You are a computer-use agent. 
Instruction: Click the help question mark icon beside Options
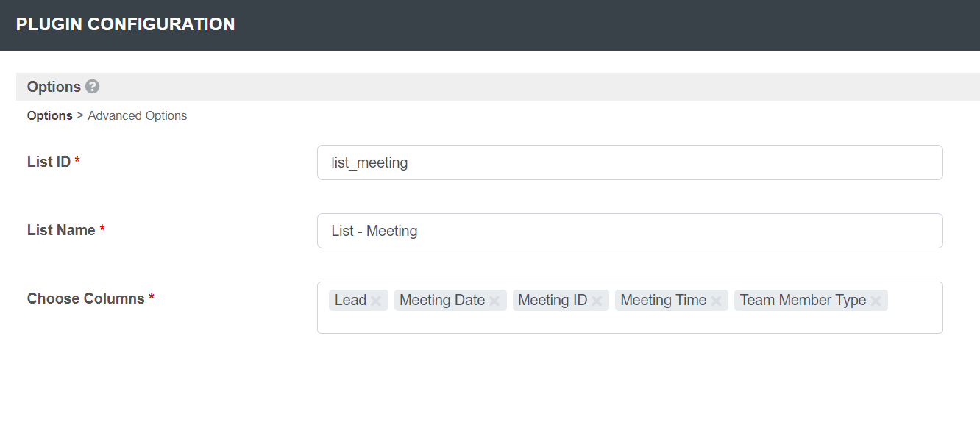point(92,87)
